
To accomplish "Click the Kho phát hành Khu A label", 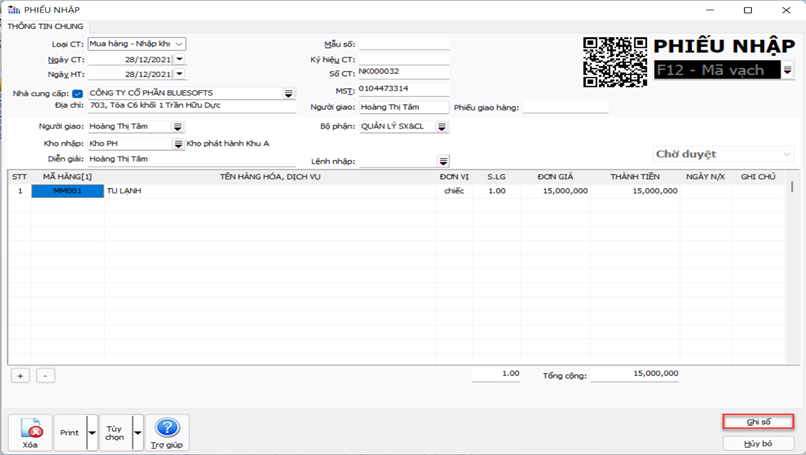I will click(x=228, y=143).
